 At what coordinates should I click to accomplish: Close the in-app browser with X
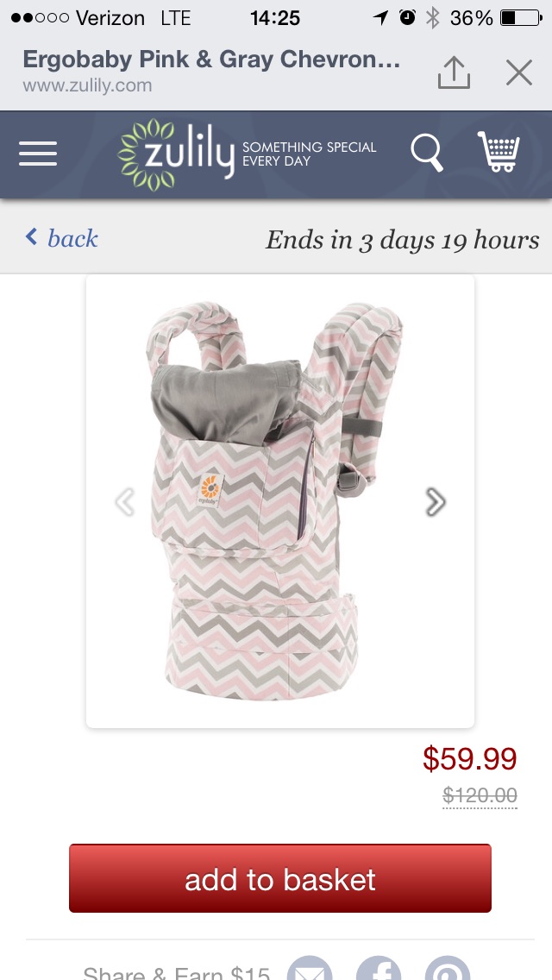(x=519, y=72)
